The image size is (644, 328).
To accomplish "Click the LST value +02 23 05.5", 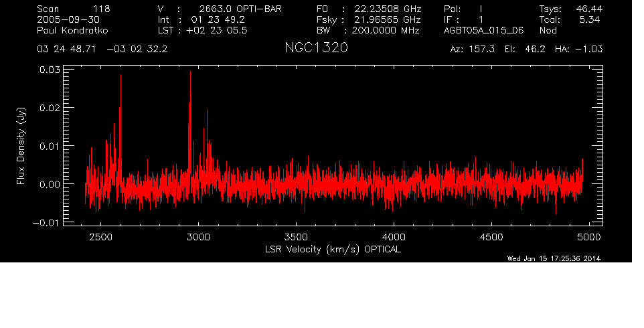I will (217, 30).
